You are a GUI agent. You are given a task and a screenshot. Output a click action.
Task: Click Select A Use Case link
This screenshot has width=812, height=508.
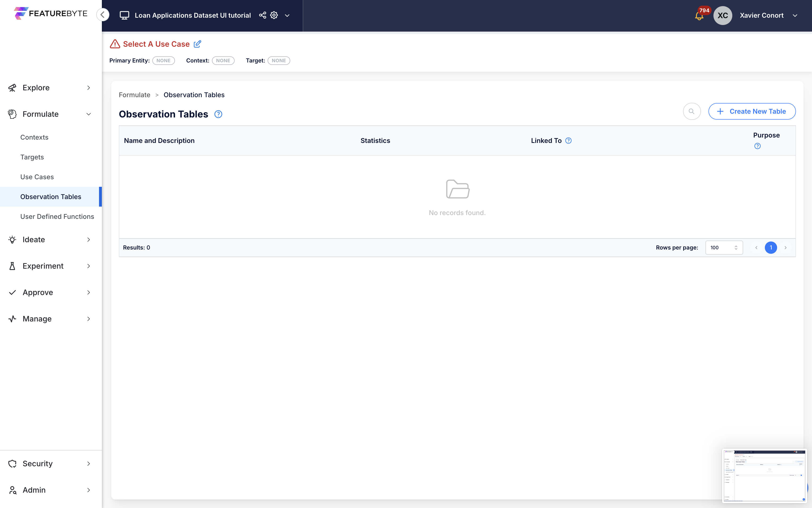[x=156, y=44]
